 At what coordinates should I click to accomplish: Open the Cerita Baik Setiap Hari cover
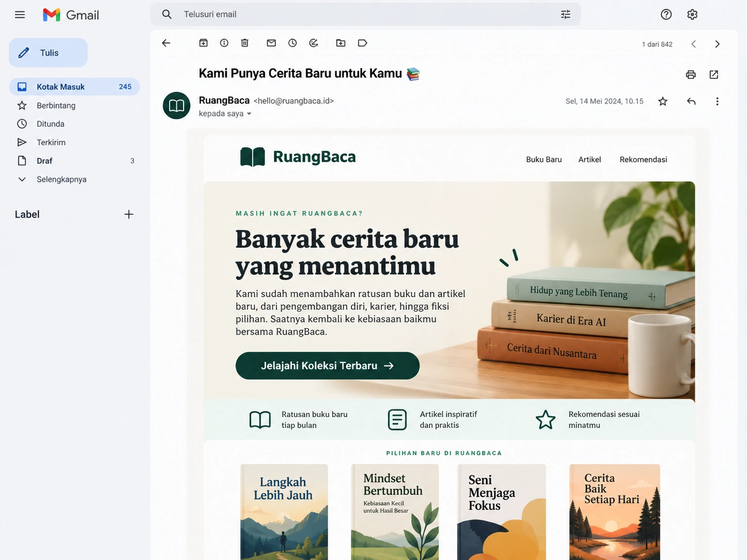(614, 512)
